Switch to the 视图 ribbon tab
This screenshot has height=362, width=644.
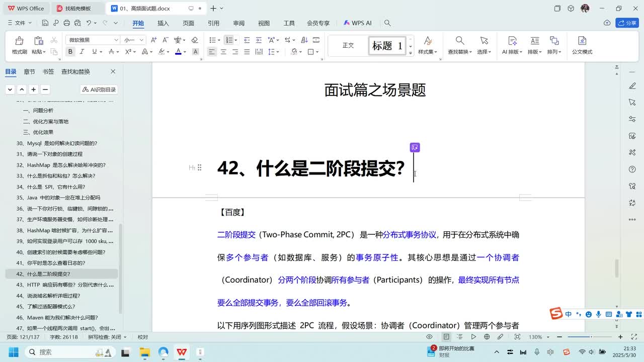(264, 23)
